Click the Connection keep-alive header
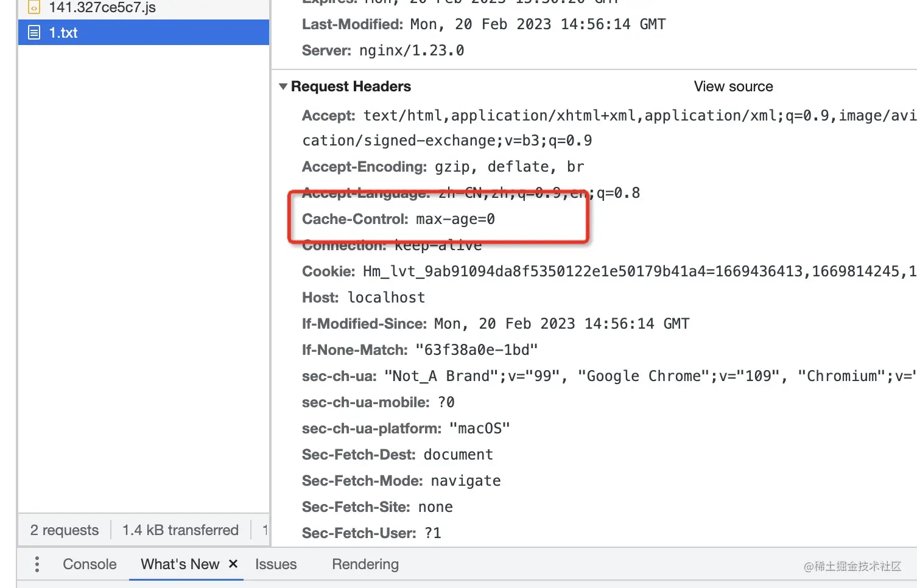 (392, 245)
